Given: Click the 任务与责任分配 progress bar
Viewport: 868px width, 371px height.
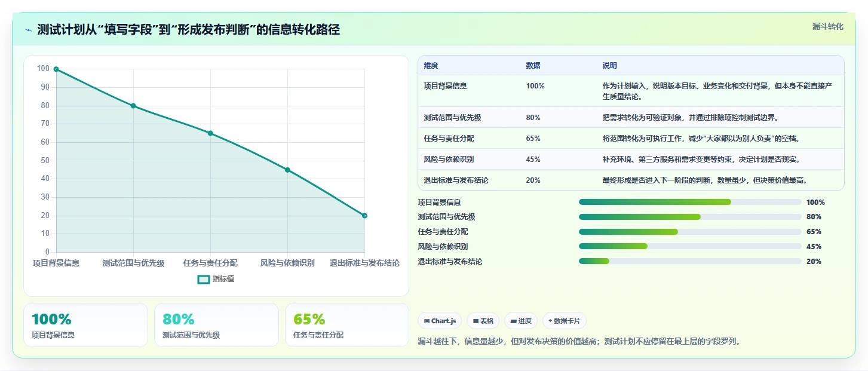Looking at the screenshot, I should (690, 232).
